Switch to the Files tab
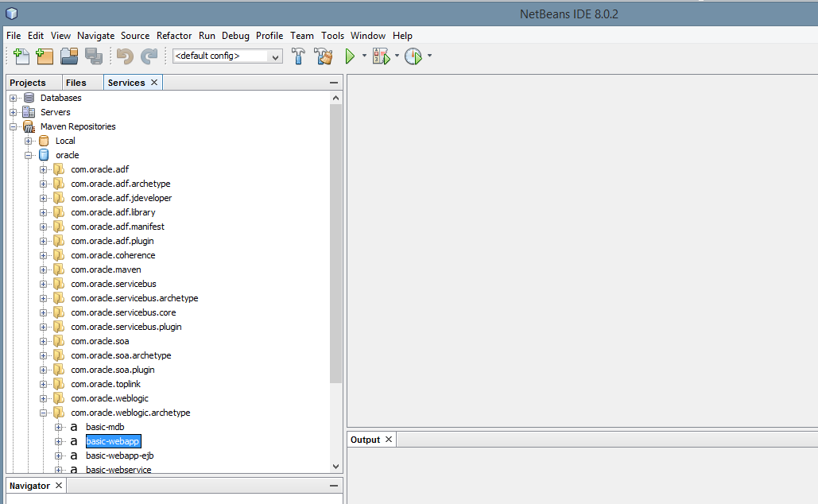 tap(76, 83)
